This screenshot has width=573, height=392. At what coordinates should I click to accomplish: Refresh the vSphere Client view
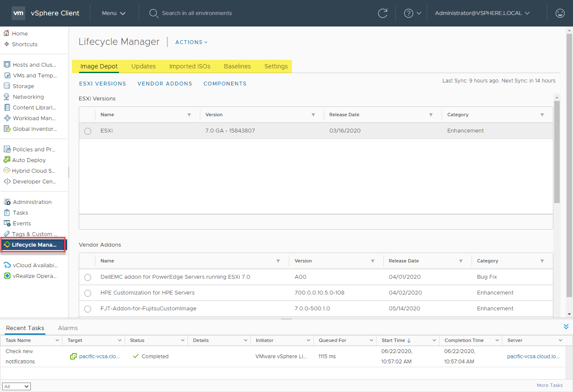click(x=383, y=13)
